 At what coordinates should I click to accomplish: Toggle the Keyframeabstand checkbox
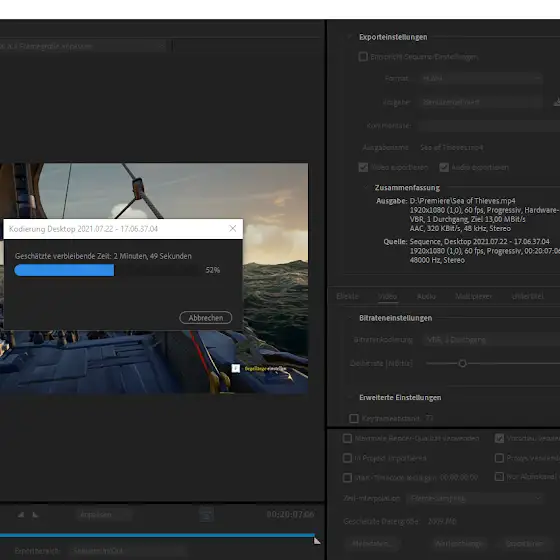tap(354, 418)
